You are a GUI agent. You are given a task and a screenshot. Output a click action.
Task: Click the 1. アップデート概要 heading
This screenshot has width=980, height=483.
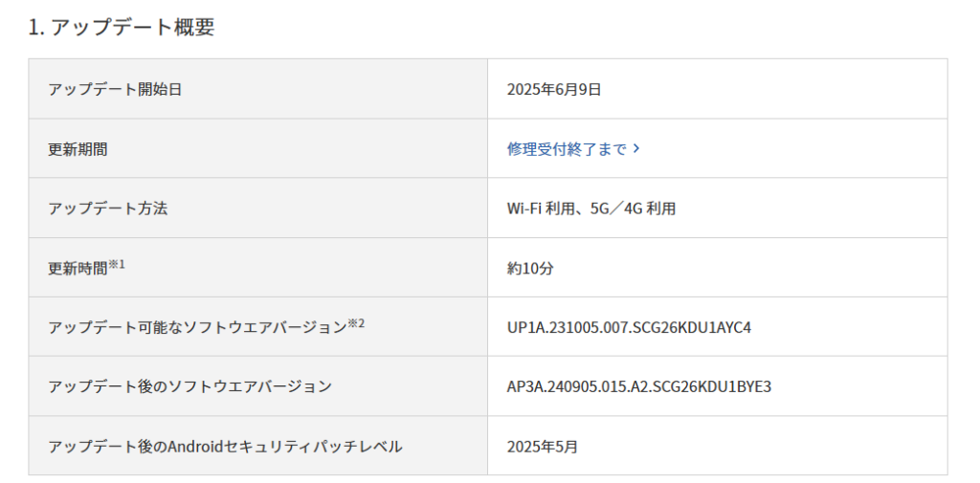(x=122, y=27)
